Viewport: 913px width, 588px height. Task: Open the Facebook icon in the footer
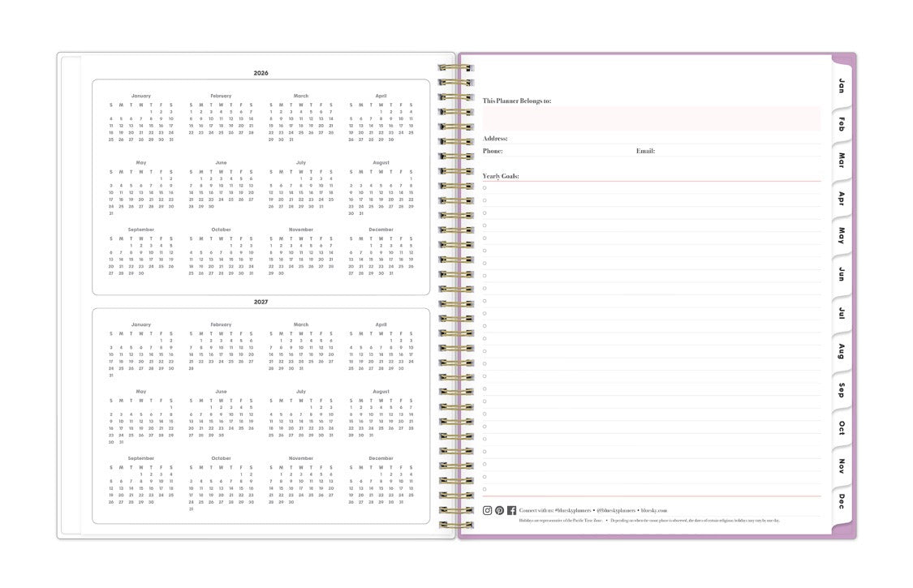pos(512,509)
